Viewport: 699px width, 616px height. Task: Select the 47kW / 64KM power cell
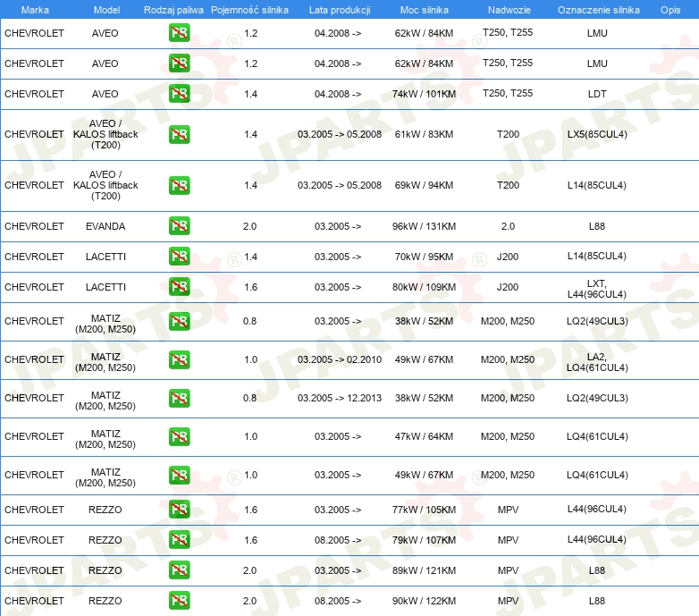coord(424,436)
